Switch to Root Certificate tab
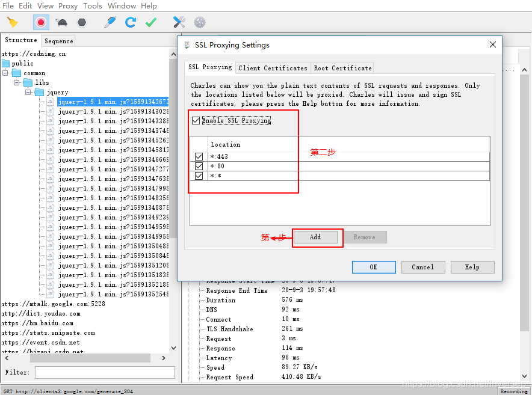532x395 pixels. (x=342, y=68)
